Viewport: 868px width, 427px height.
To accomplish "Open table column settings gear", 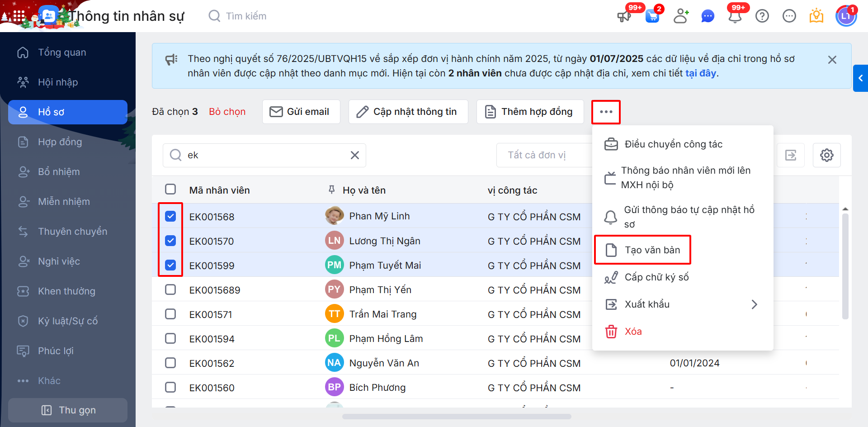I will click(x=827, y=155).
